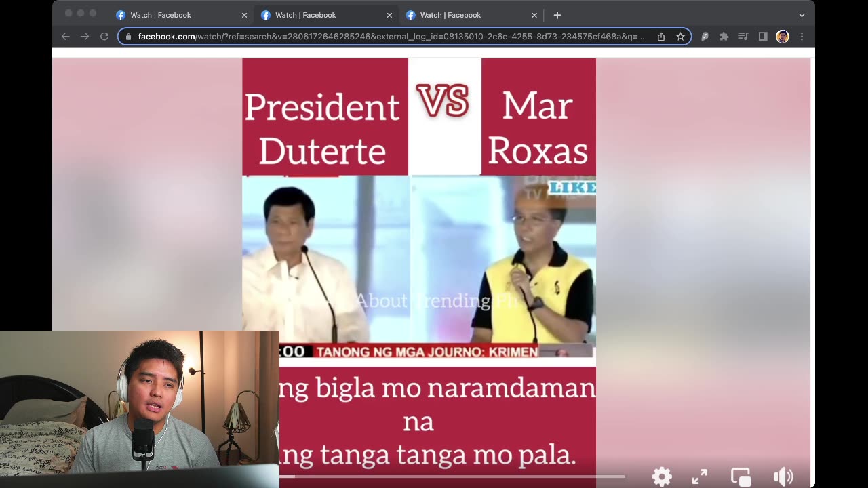Viewport: 868px width, 488px height.
Task: Open video settings gear
Action: [x=662, y=476]
